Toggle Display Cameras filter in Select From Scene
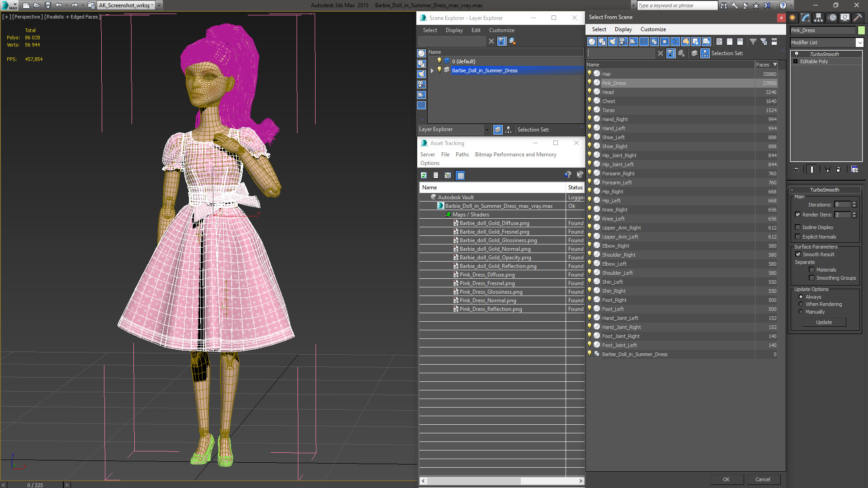Viewport: 868px width, 488px height. tap(623, 42)
